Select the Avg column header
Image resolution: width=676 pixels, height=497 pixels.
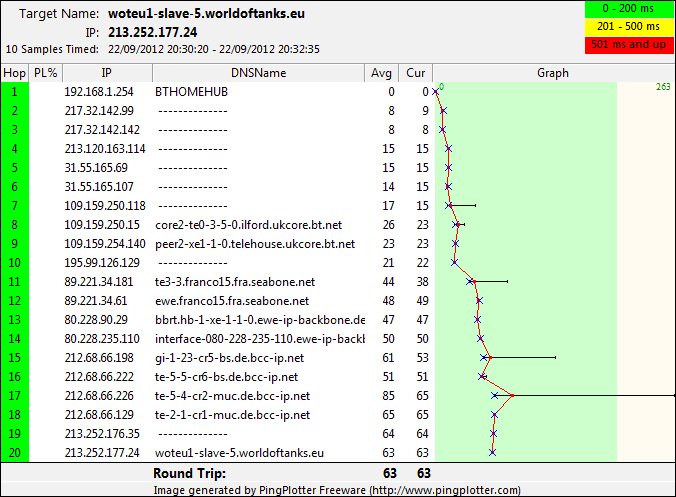[x=381, y=73]
